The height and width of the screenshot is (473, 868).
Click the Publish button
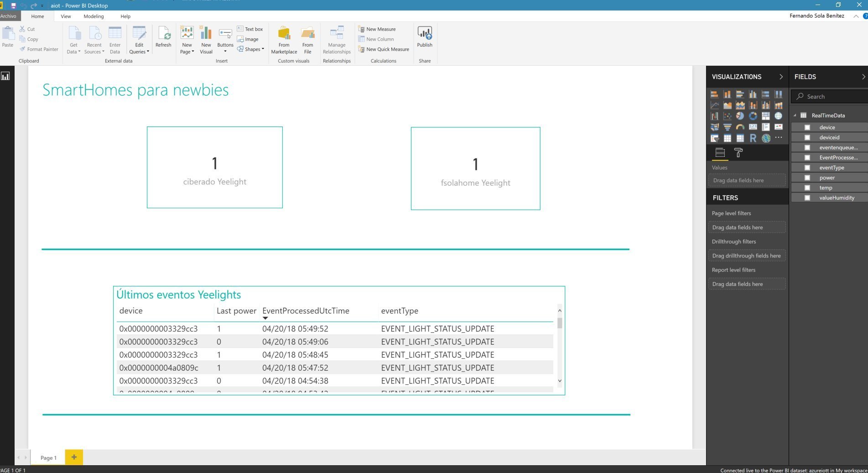[425, 37]
